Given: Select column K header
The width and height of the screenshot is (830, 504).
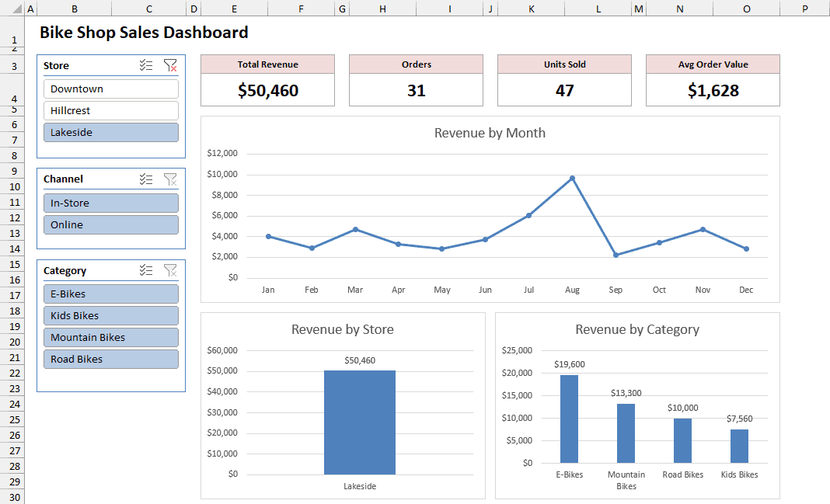Looking at the screenshot, I should click(x=531, y=9).
